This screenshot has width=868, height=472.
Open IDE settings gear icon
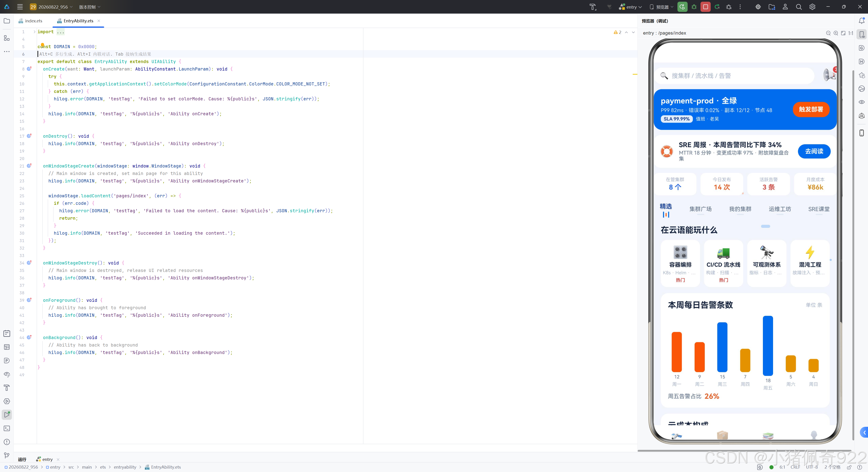812,7
